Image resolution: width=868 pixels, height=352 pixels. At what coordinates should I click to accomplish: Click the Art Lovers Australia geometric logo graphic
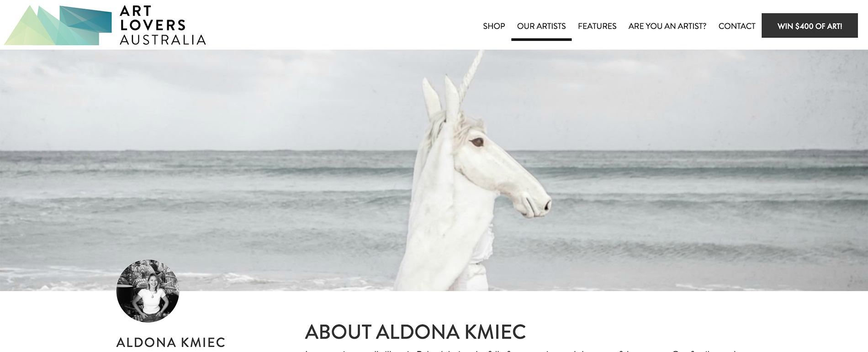58,25
